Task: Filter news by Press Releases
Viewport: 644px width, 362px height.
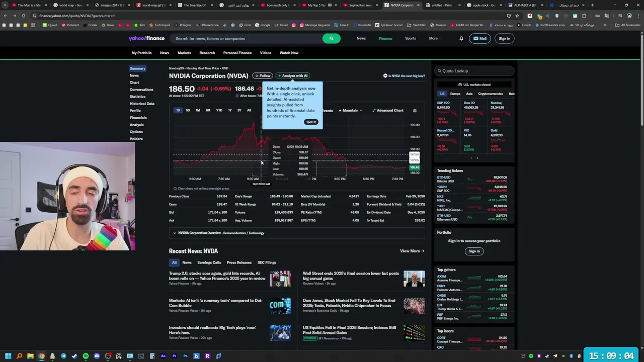Action: tap(239, 262)
